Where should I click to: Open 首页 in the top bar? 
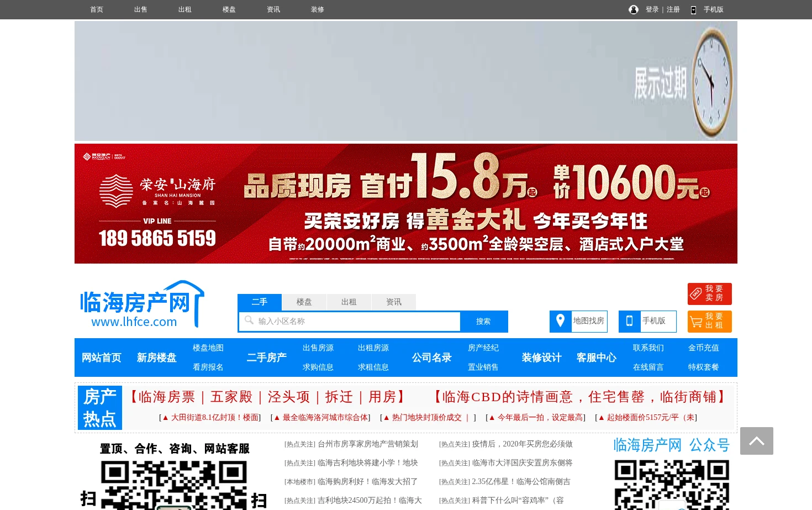point(97,9)
